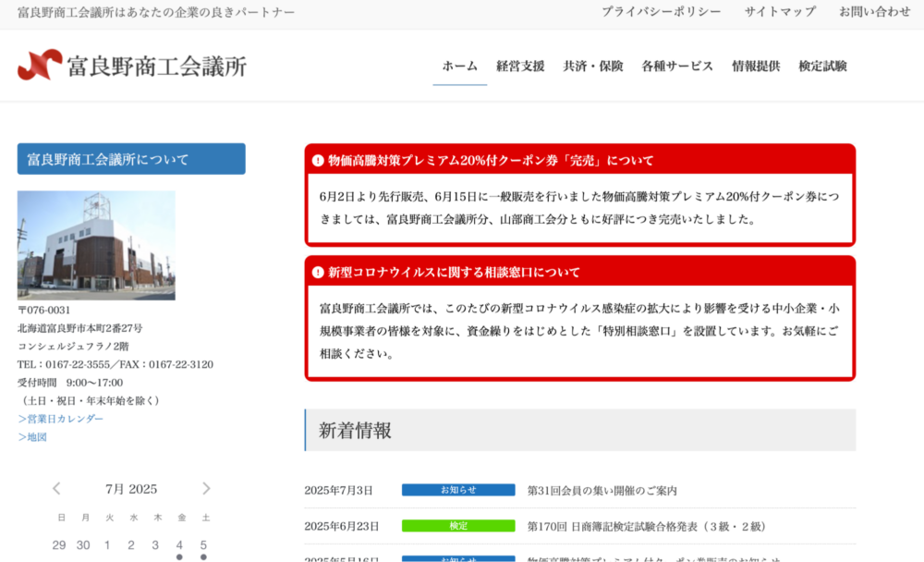Open the 共済・保険 menu

coord(593,67)
